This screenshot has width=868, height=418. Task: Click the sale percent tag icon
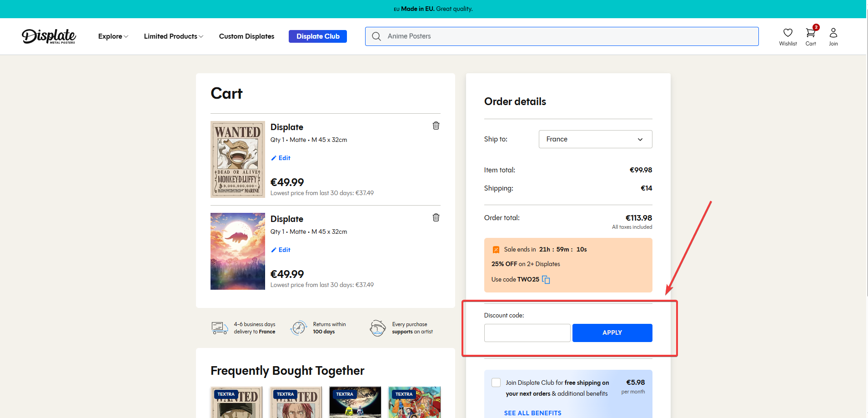[496, 250]
